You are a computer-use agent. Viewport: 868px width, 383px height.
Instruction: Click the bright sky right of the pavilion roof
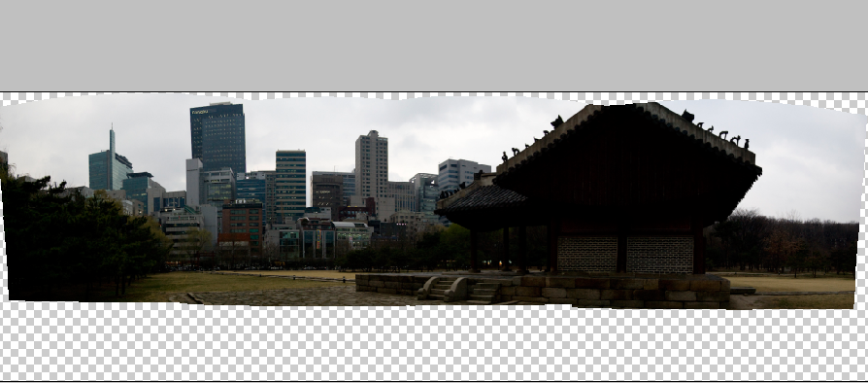point(807,160)
